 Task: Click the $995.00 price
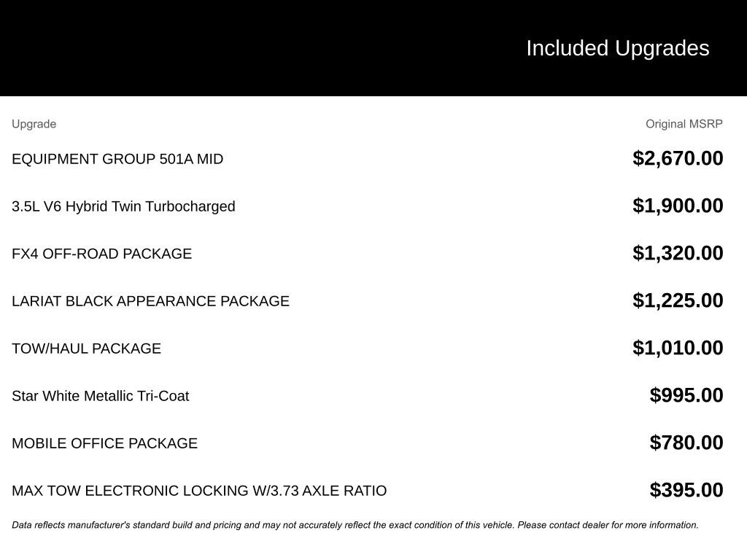pyautogui.click(x=686, y=395)
